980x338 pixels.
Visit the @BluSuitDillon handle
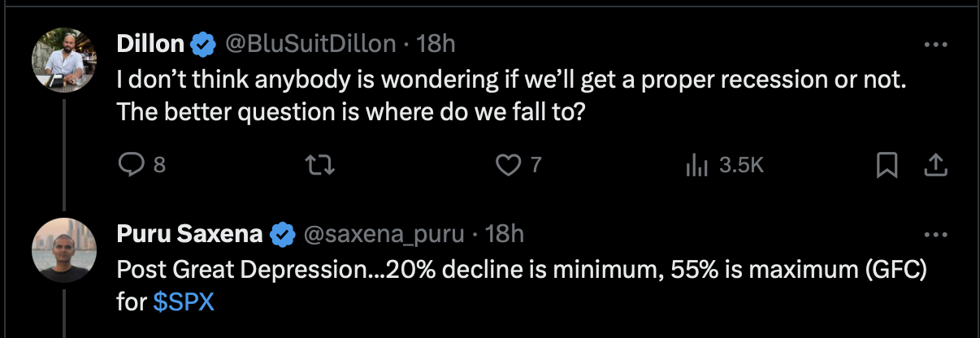310,45
